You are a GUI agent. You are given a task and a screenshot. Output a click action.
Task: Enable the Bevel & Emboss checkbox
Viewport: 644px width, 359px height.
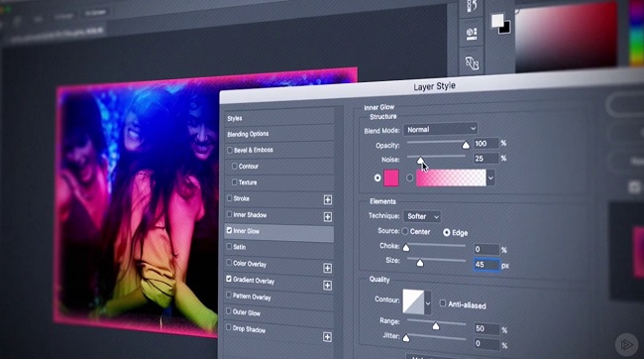click(230, 150)
